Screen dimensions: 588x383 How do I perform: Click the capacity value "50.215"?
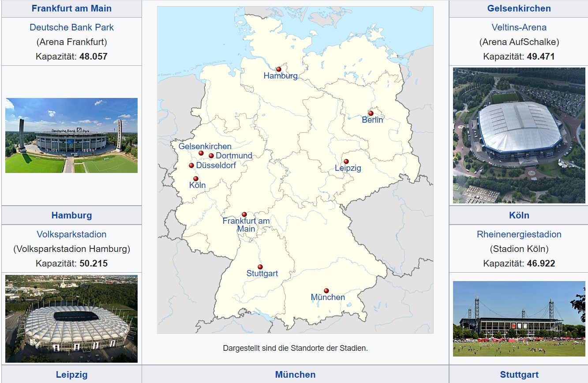tap(94, 263)
